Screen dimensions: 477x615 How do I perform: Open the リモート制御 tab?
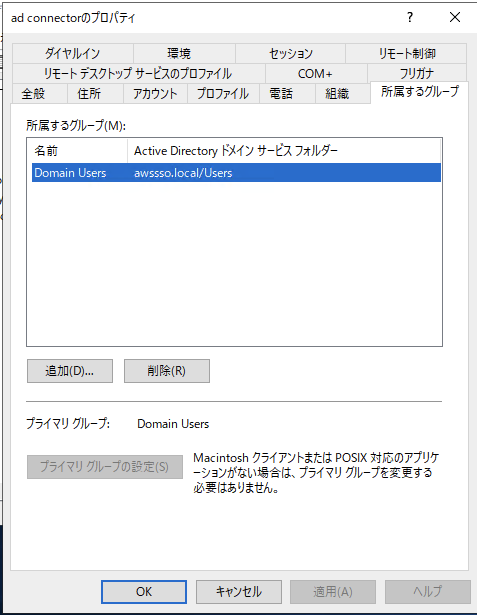coord(406,53)
